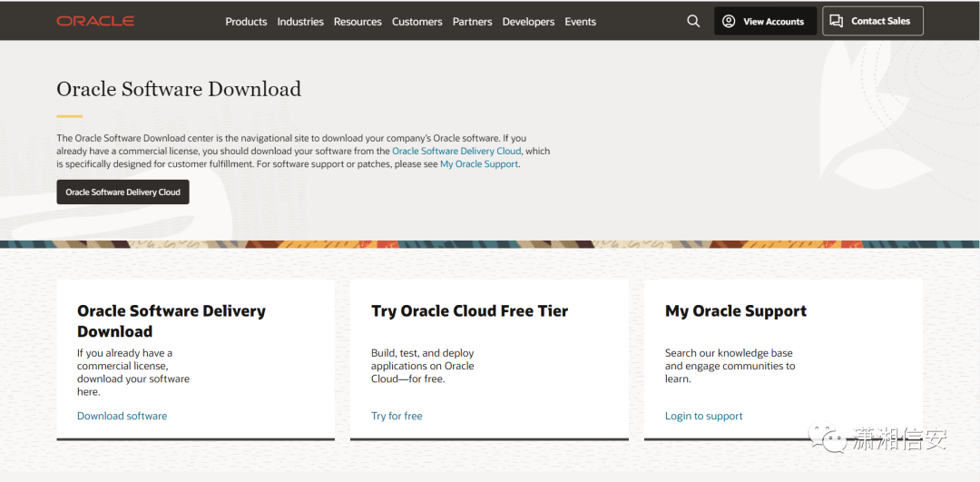Open the Resources menu

click(358, 21)
